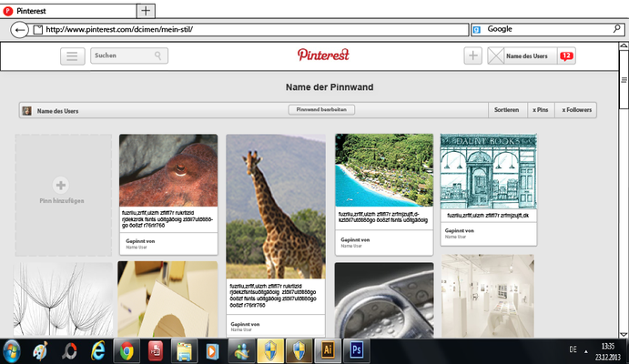This screenshot has height=364, width=629.
Task: Open the PDF application in taskbar
Action: 156,351
